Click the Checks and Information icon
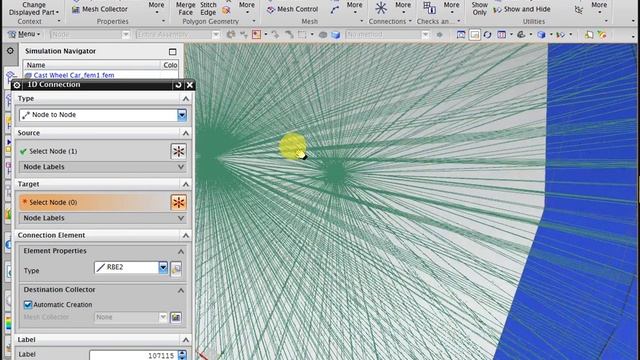640x360 pixels. [429, 8]
